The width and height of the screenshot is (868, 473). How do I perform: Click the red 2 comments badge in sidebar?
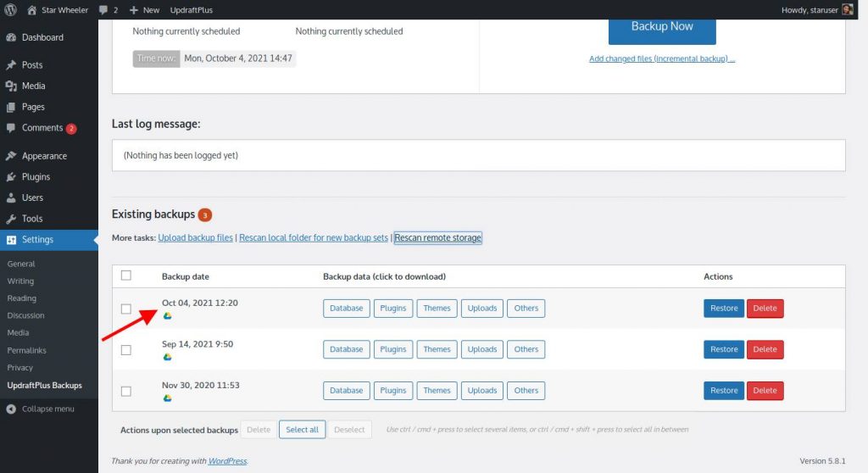[71, 129]
